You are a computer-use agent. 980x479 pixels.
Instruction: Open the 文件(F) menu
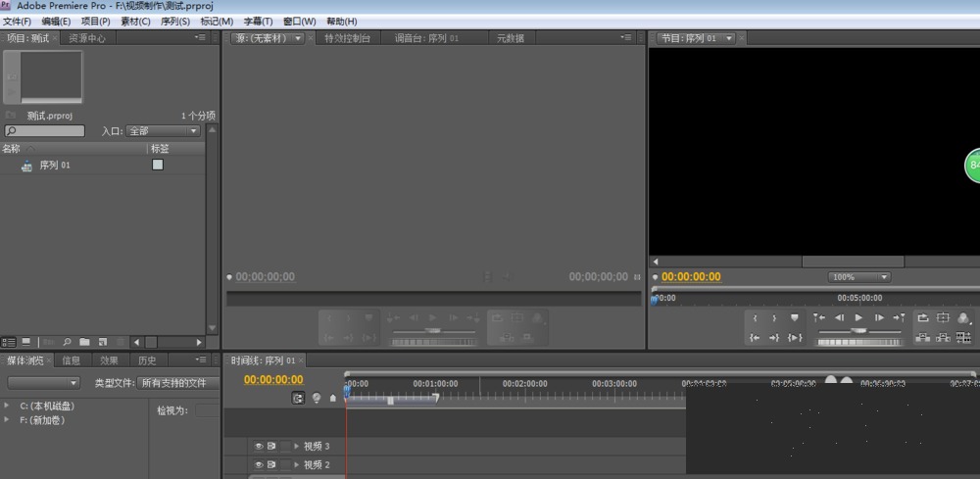pyautogui.click(x=17, y=22)
